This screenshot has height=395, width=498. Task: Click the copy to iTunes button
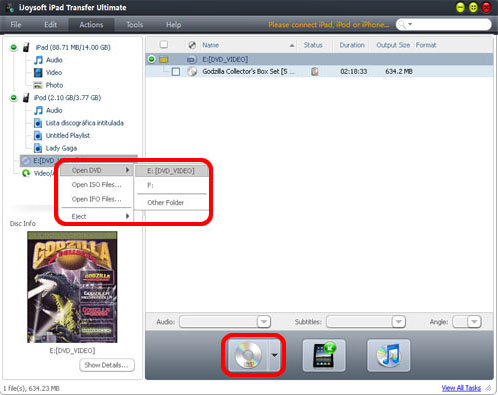[389, 355]
